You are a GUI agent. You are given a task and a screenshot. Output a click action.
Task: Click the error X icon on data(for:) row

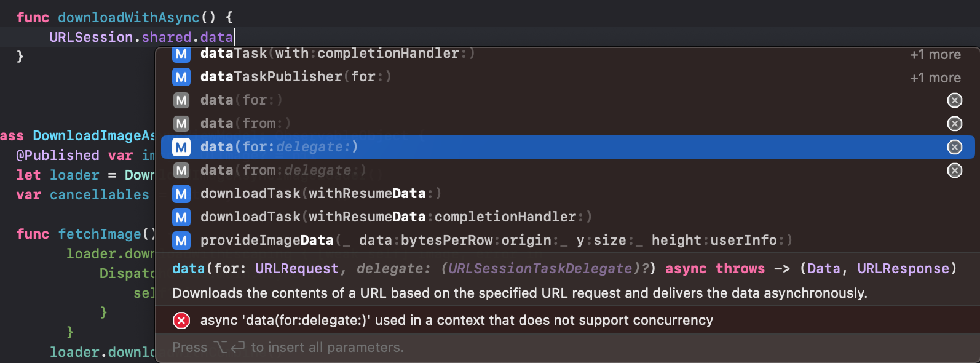coord(954,100)
